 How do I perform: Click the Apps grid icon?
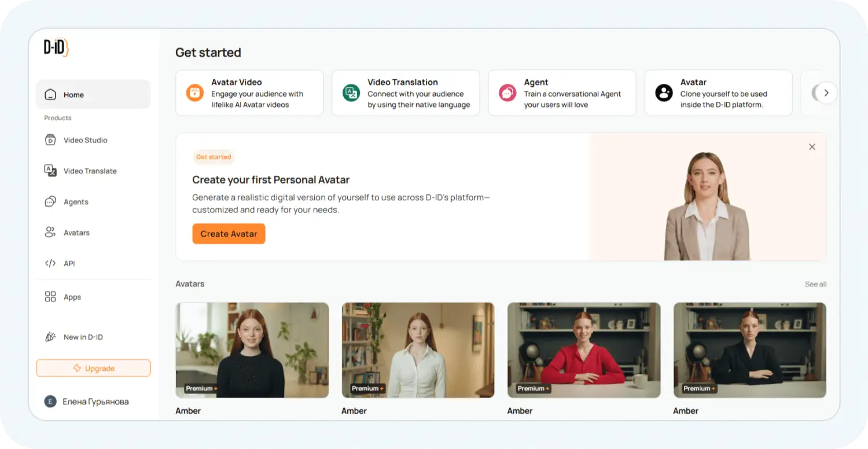point(50,297)
